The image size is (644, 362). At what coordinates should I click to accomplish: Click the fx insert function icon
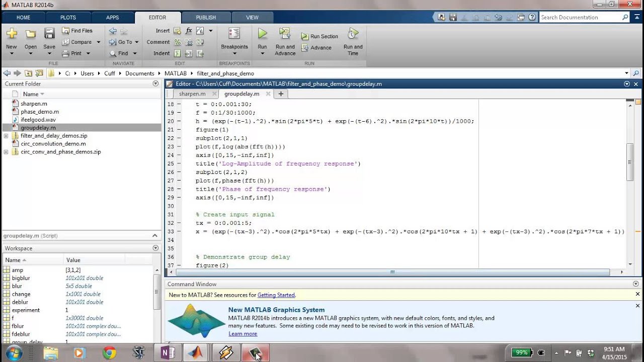[189, 31]
